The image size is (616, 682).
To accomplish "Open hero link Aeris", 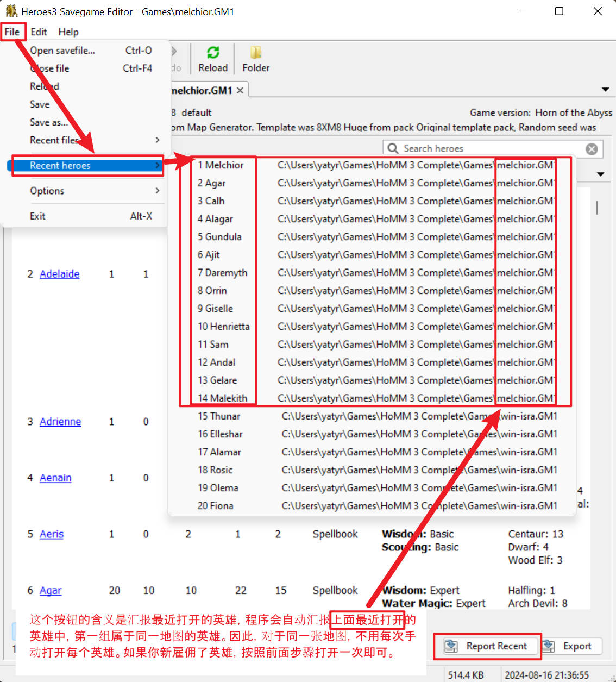I will [52, 534].
